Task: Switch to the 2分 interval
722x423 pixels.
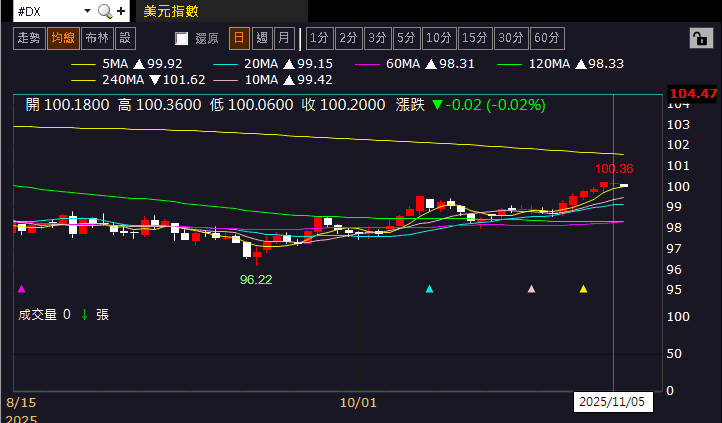Action: (349, 38)
